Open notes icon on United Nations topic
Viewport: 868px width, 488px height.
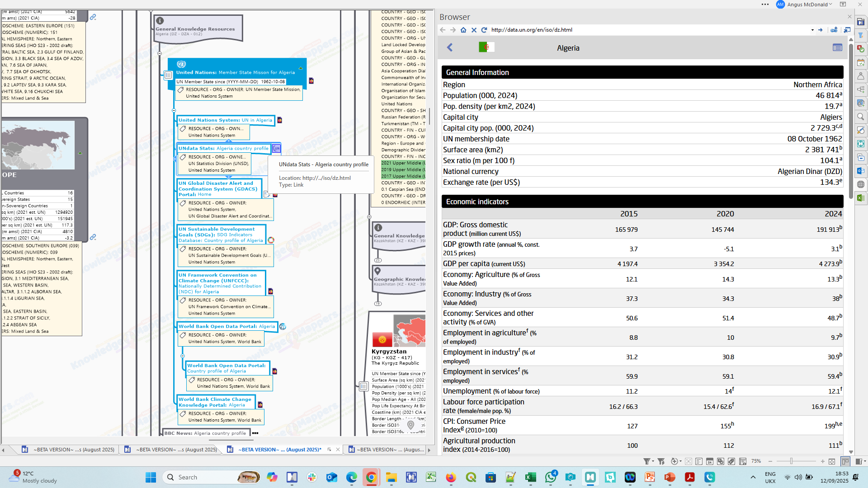(168, 75)
